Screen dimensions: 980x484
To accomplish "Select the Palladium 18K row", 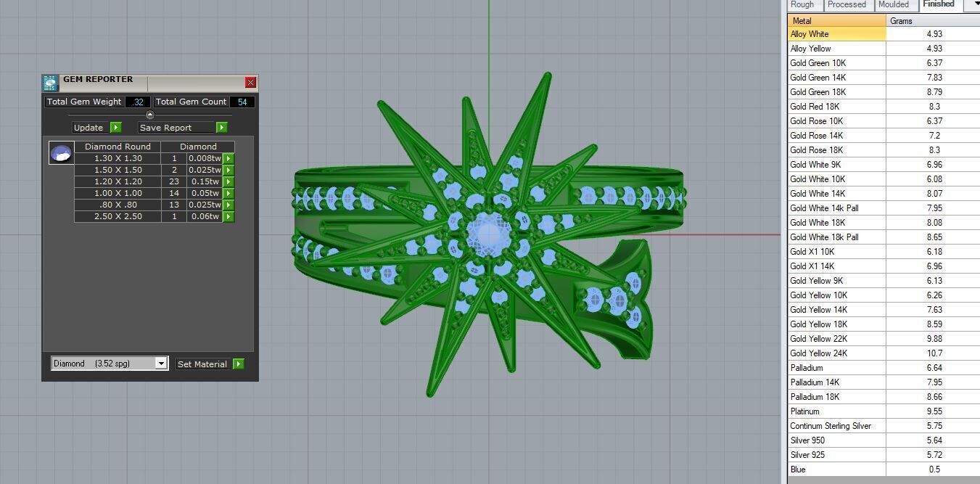I will point(884,397).
